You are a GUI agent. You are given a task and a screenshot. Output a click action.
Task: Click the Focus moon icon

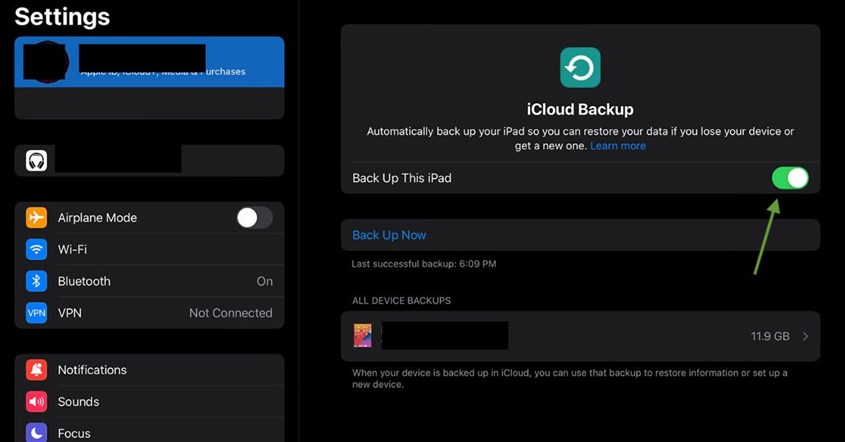pos(37,433)
